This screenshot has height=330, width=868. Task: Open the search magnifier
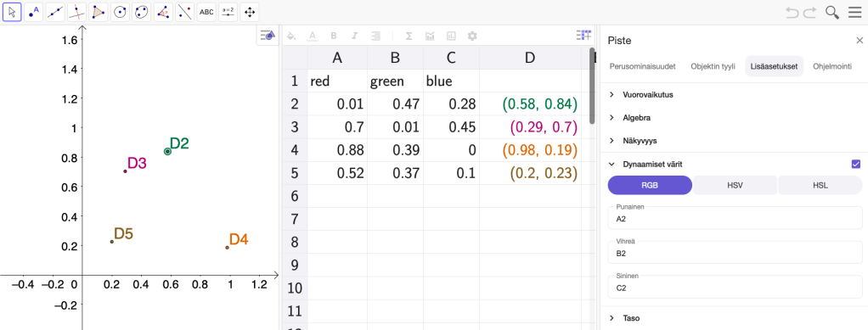coord(832,12)
